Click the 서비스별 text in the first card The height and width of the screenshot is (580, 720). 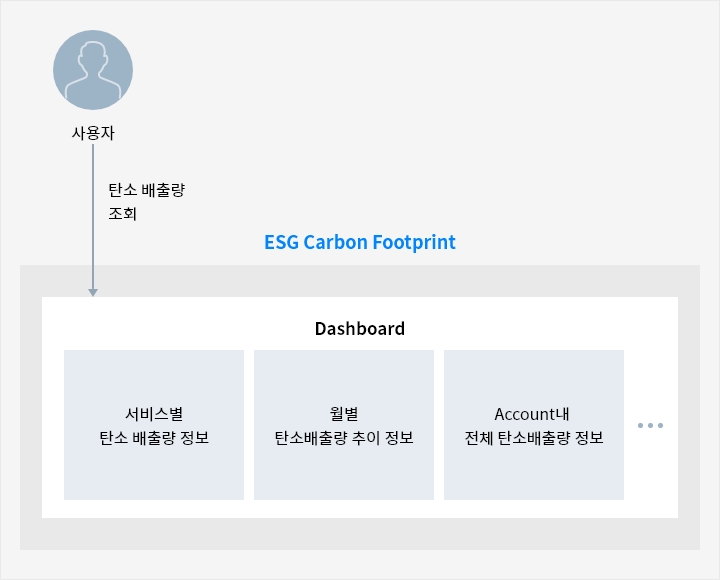tap(154, 414)
